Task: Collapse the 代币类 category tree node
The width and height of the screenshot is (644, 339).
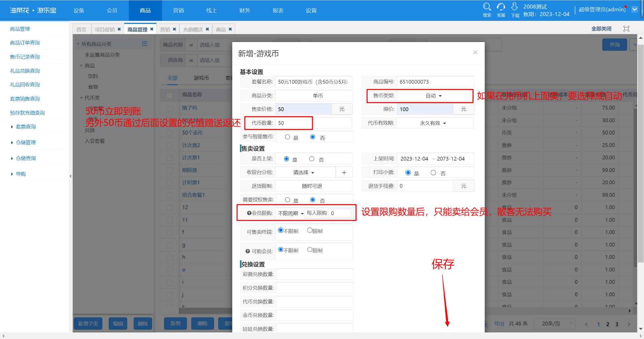Action: (81, 98)
